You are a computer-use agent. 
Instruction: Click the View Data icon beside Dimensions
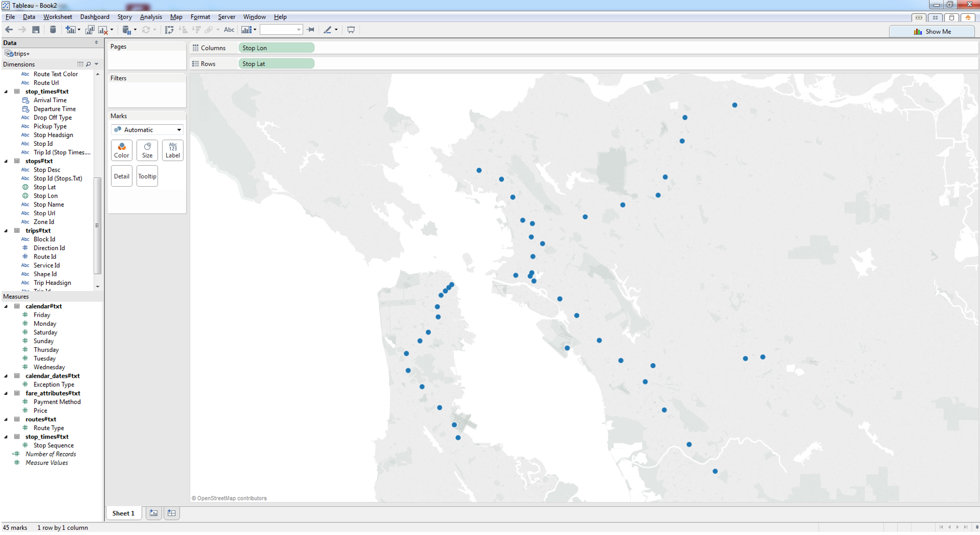(80, 64)
